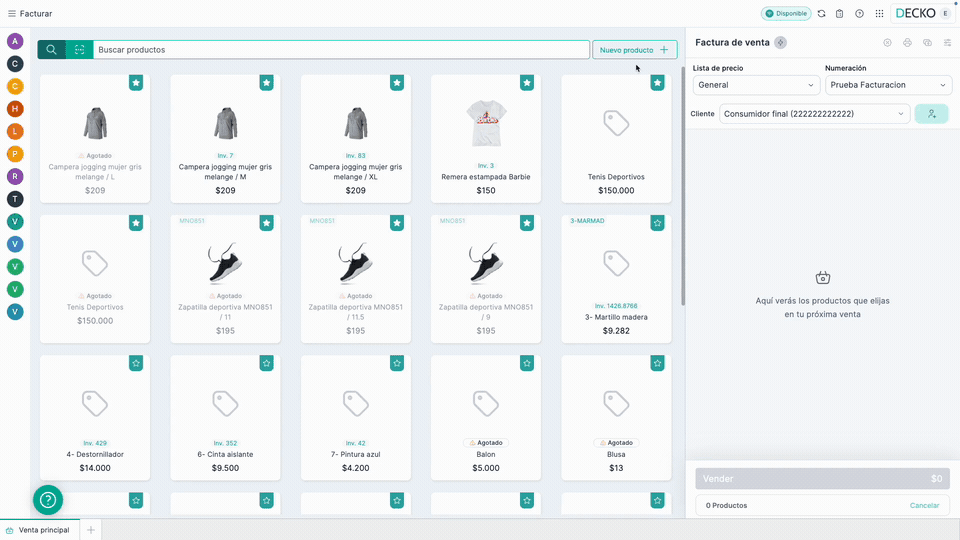Expand the Lista de precio dropdown
The image size is (960, 540).
pos(756,85)
